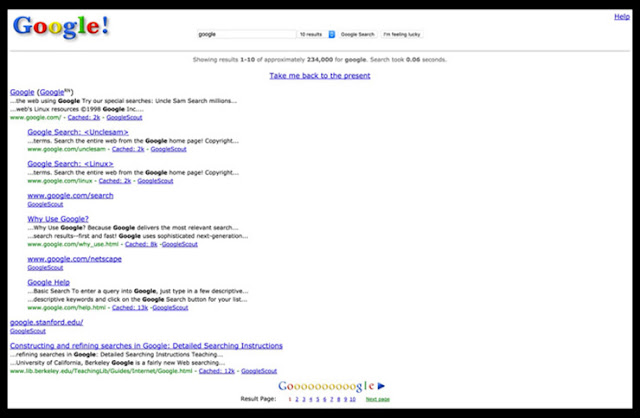Open www.google.com/netscape result link
Screen dimensions: 640x418
pyautogui.click(x=74, y=259)
